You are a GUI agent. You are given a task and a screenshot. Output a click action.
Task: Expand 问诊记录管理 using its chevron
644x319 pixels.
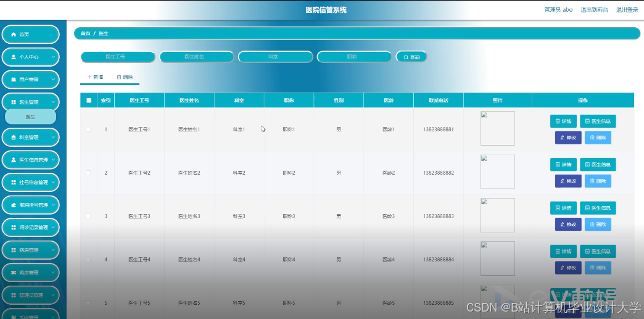[x=54, y=228]
